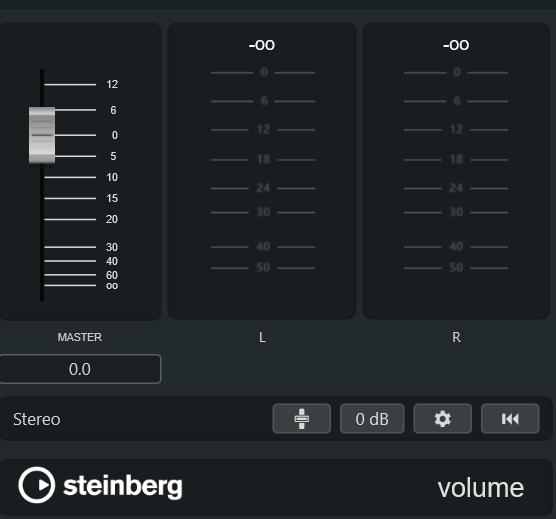
Task: Click the right channel peak value -oo
Action: point(456,45)
